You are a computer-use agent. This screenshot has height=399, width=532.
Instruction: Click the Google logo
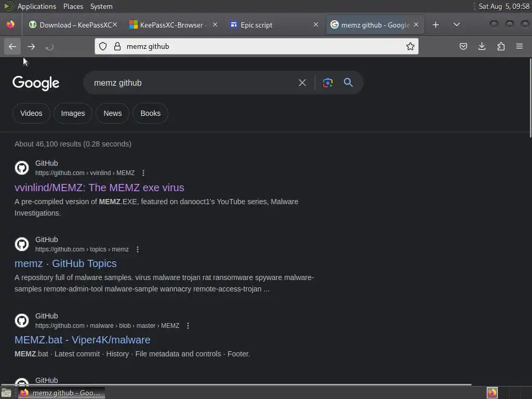coord(36,83)
